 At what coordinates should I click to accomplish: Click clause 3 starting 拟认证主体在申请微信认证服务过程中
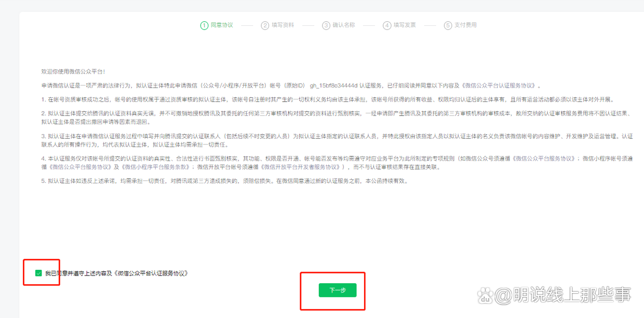[337, 140]
